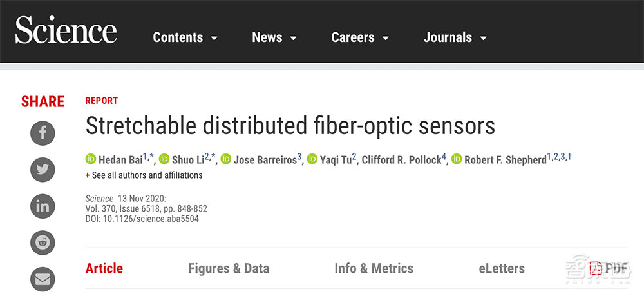Open the Journals dropdown menu
The width and height of the screenshot is (644, 296).
455,37
